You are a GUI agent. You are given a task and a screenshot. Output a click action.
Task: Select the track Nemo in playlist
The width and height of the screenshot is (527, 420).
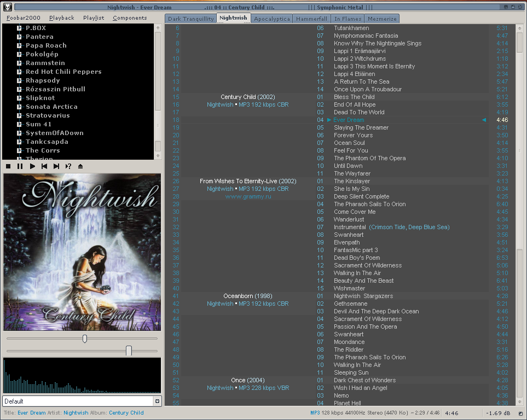[341, 395]
